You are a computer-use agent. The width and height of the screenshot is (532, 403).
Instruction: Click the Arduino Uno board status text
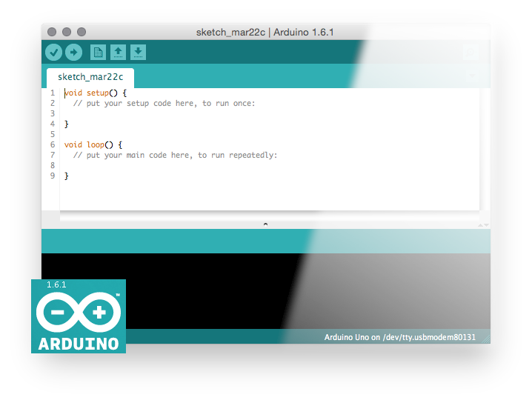pyautogui.click(x=400, y=337)
